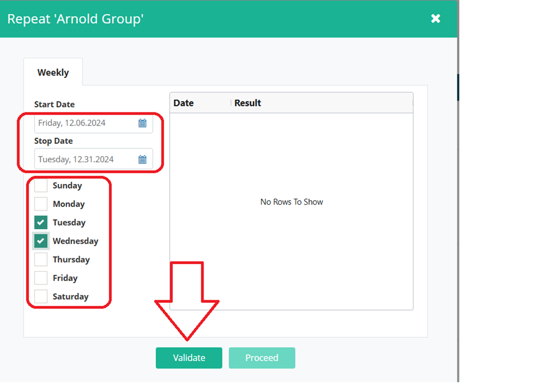The height and width of the screenshot is (392, 559).
Task: Check the Monday checkbox
Action: coord(41,204)
